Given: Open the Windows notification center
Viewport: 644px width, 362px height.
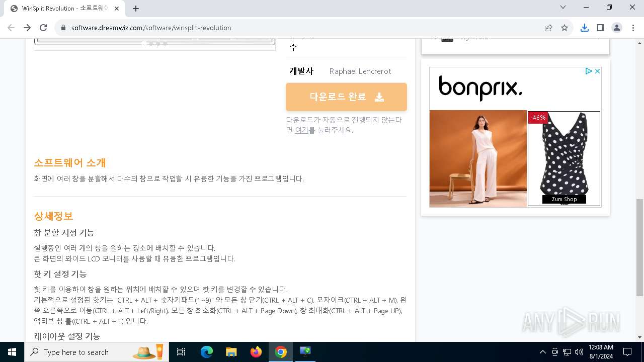Looking at the screenshot, I should pos(627,352).
